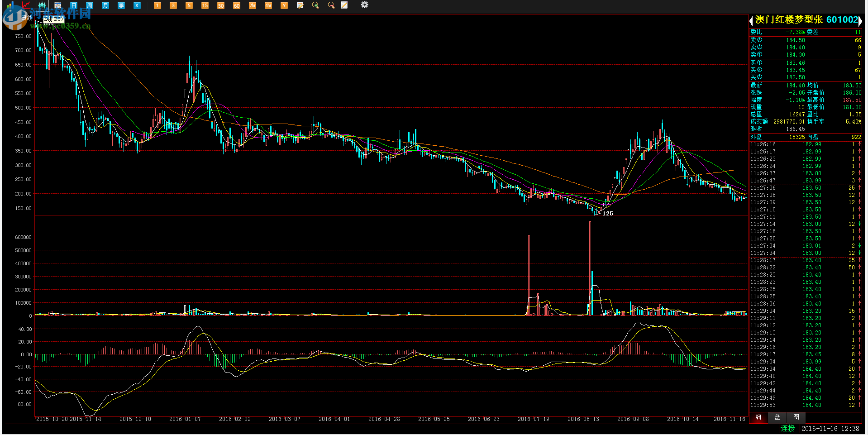
Task: Click the zoom out magnifier icon
Action: point(331,5)
